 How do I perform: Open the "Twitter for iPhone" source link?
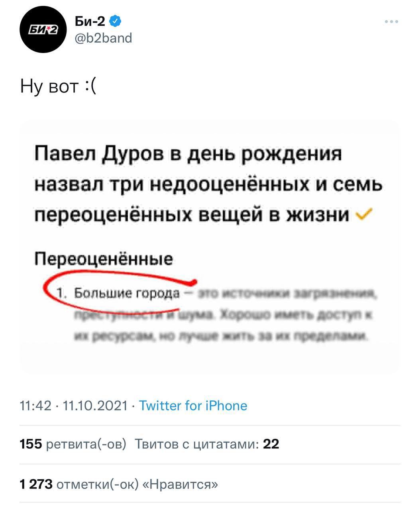coord(193,406)
